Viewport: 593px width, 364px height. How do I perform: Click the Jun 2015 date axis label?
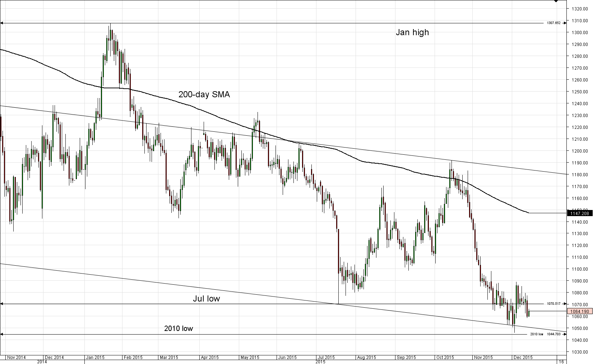[287, 358]
